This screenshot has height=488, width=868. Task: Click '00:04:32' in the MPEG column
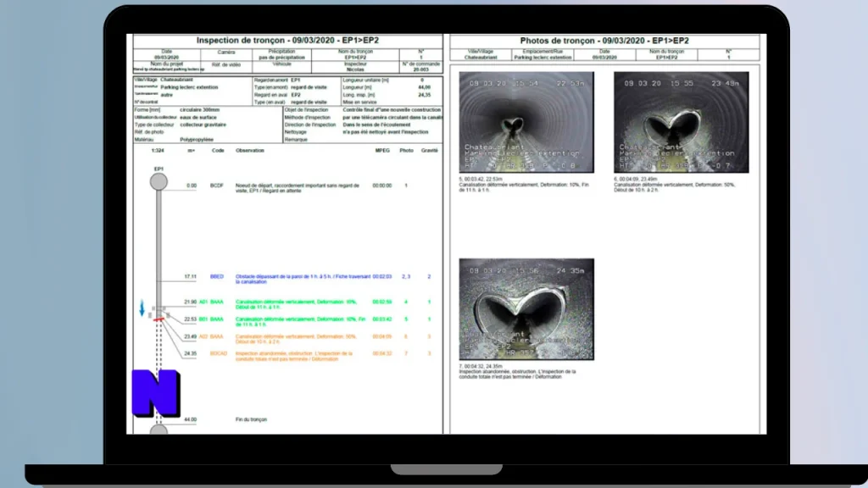pyautogui.click(x=382, y=353)
